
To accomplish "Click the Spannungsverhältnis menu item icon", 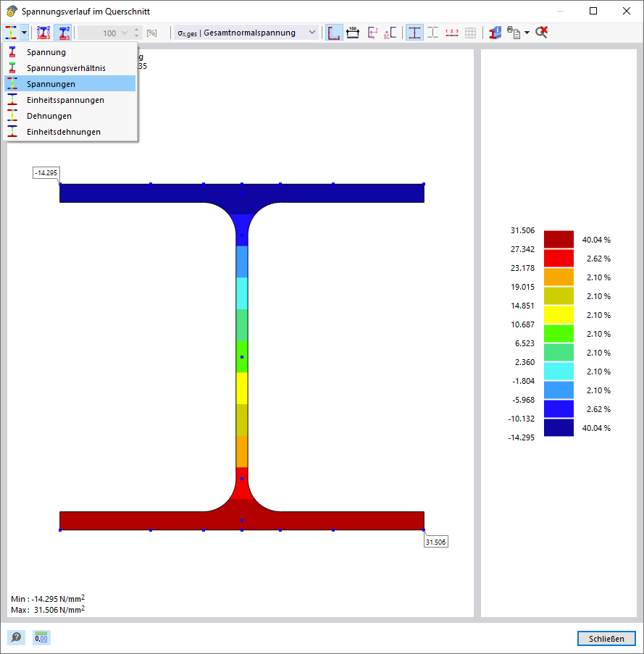I will 12,67.
